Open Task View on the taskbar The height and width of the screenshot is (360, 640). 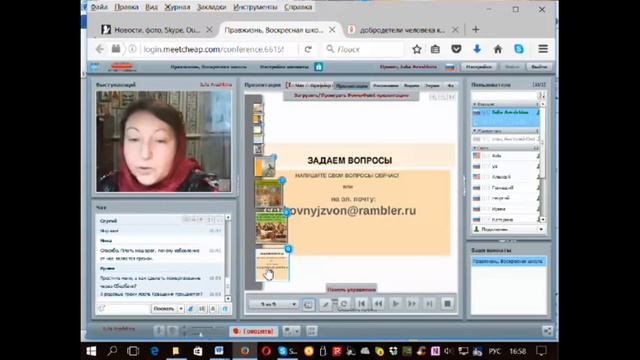(x=133, y=351)
